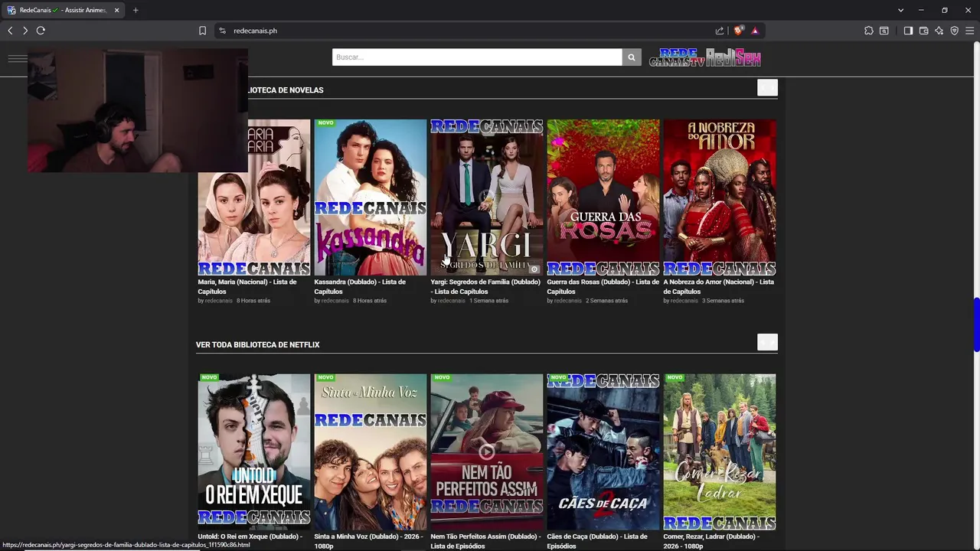Click the page vertical scrollbar thumb
This screenshot has height=551, width=980.
coord(976,324)
